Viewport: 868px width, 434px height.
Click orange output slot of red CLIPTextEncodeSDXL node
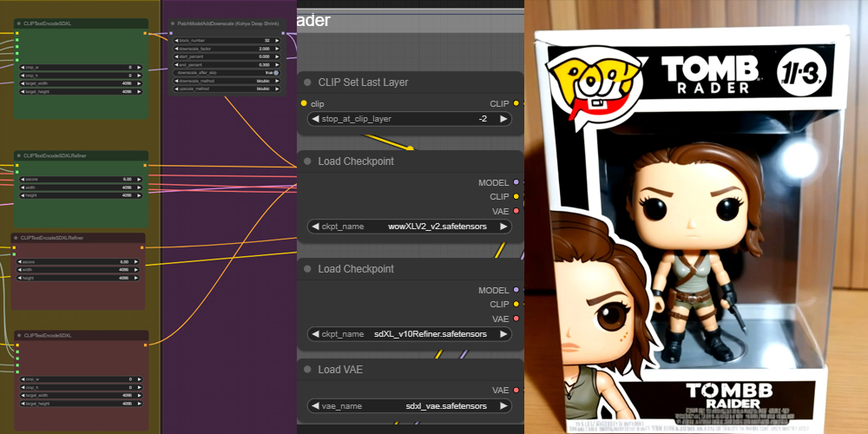coord(145,345)
